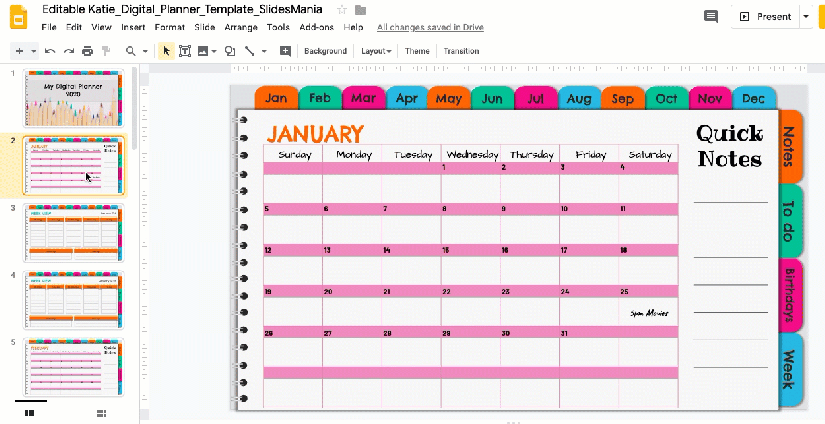Click the Print icon
The image size is (825, 424).
[87, 51]
